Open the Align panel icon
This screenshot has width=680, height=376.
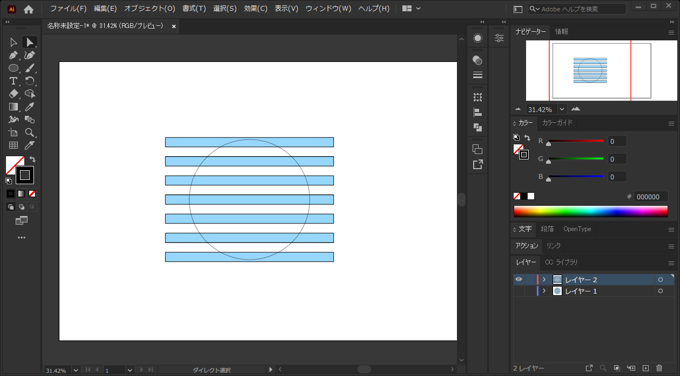point(477,112)
